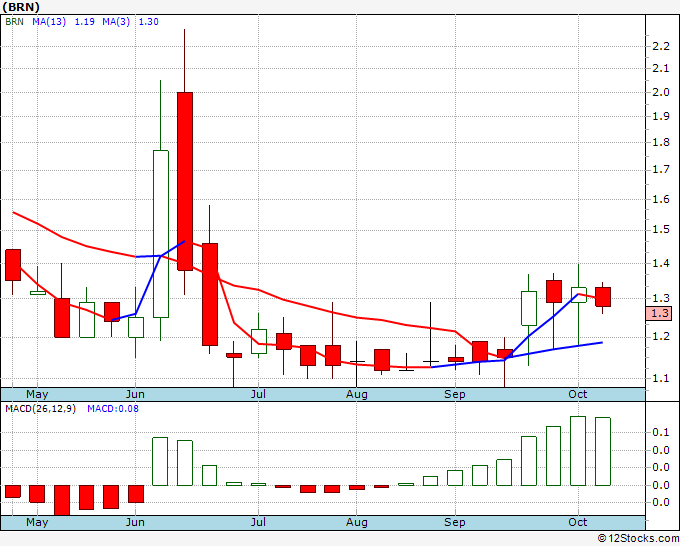Click the tall red June candlestick
Screen dimensions: 680x546
185,180
